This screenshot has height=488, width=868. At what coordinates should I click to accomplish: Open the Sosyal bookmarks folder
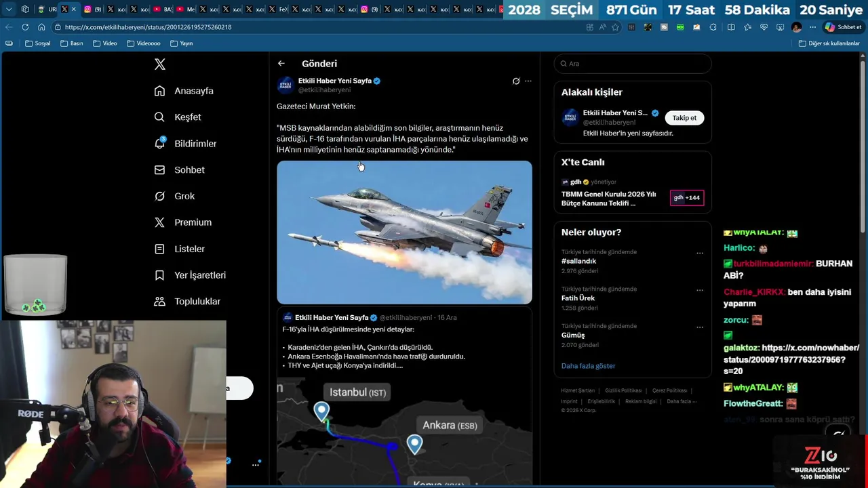coord(38,43)
